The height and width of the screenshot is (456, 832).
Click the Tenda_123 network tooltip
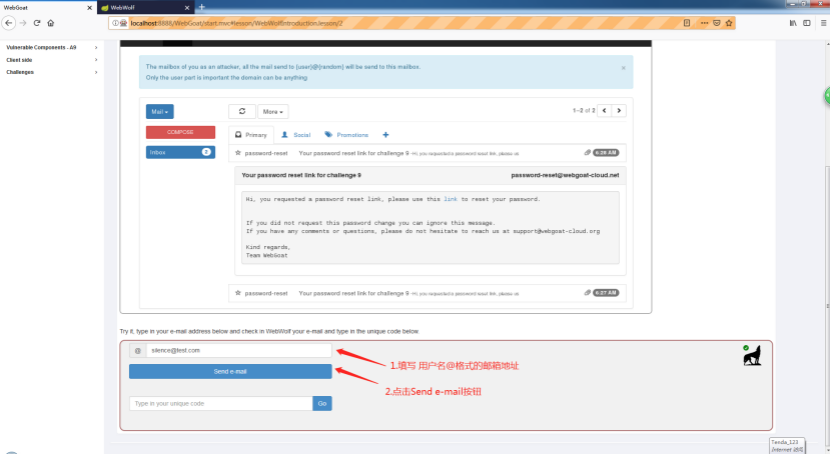[787, 445]
